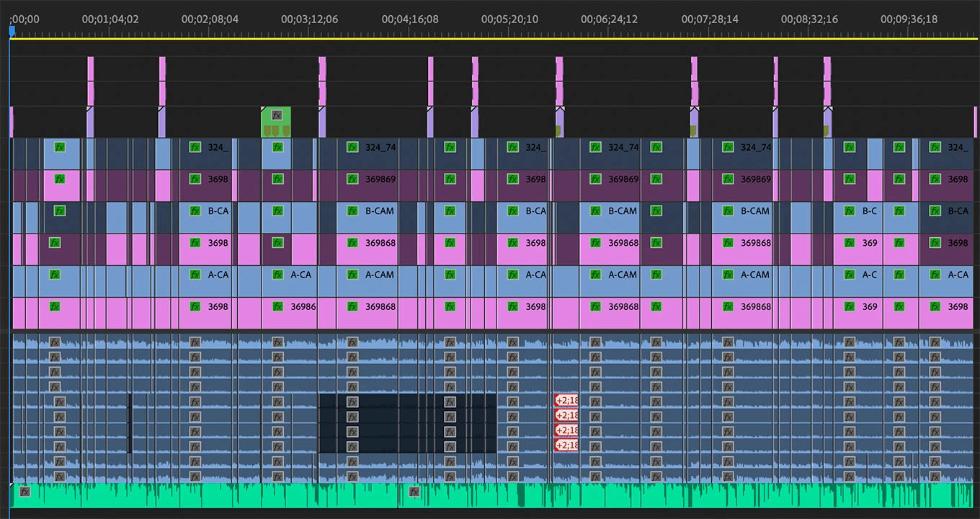Click the ruler at timecode 00;02;08;04
Screen dimensions: 980x519
coord(210,19)
